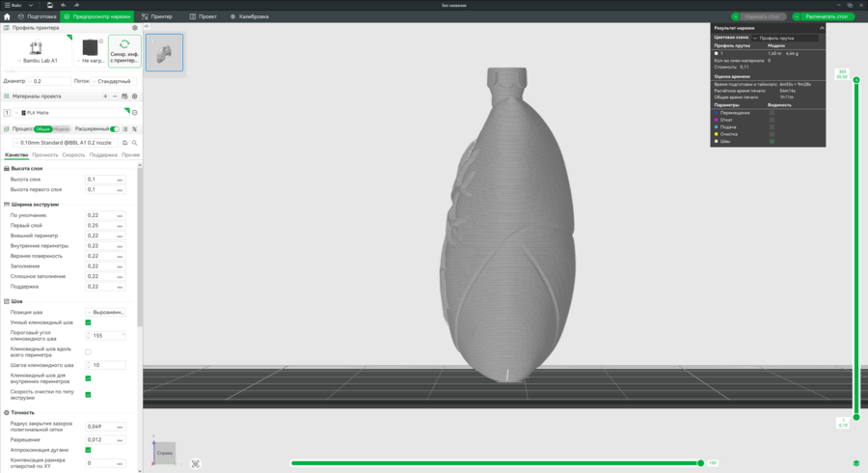868x473 pixels.
Task: Click the Undo arrow icon
Action: point(63,5)
